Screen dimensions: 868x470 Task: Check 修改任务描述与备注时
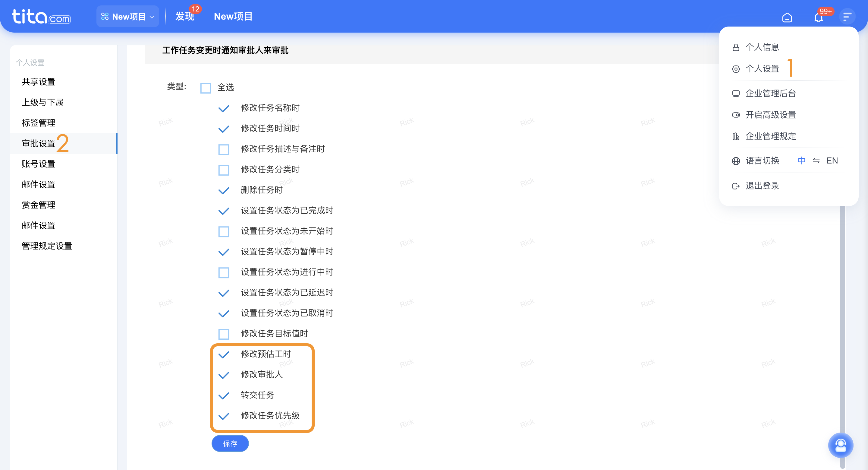point(224,149)
